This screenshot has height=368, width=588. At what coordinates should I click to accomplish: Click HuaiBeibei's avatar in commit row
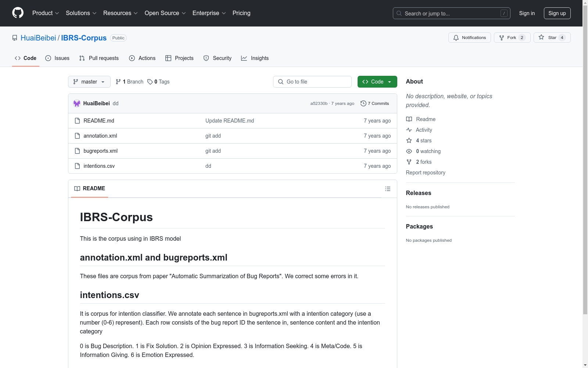pos(77,103)
